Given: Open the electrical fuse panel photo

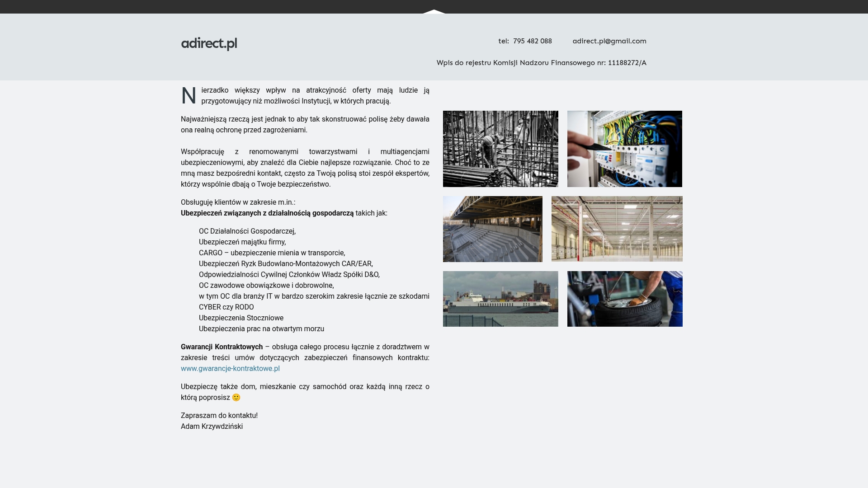Looking at the screenshot, I should coord(624,149).
